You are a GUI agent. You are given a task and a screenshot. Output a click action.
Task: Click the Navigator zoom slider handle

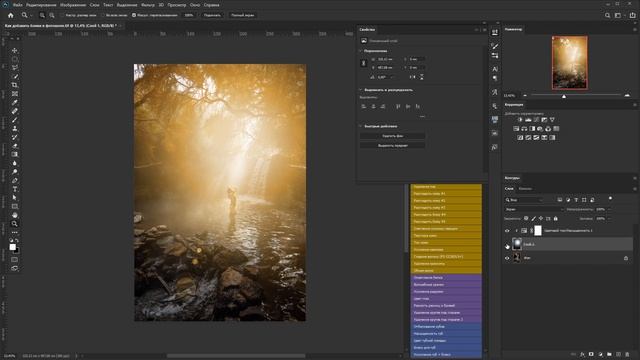pos(564,96)
